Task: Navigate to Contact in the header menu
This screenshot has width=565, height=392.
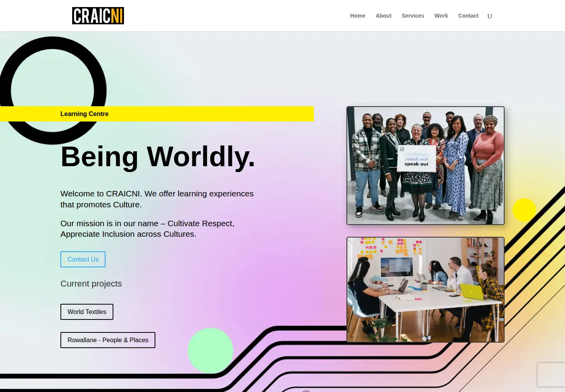Action: pos(468,16)
